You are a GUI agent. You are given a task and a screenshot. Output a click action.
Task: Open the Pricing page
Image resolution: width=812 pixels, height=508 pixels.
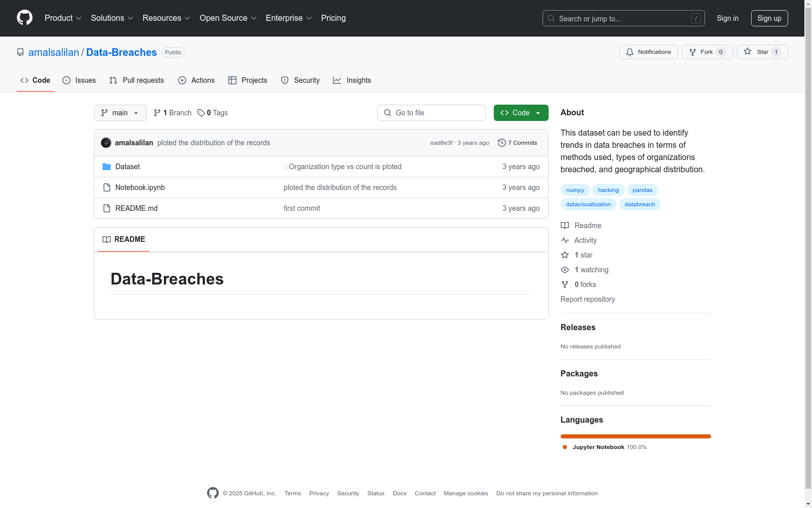(x=333, y=18)
